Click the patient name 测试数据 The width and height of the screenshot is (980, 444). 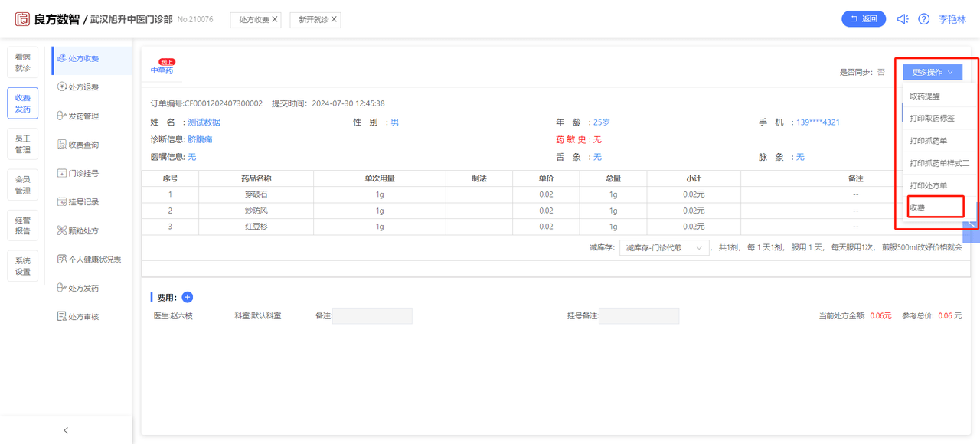[204, 122]
